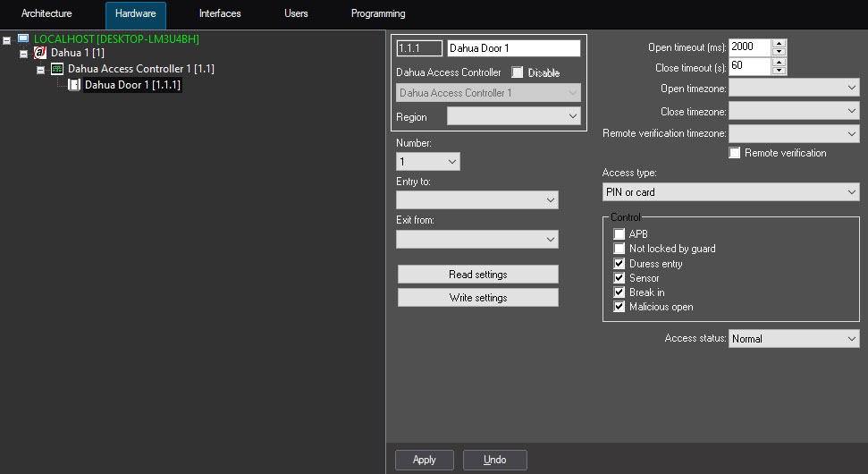Uncheck the Duress entry checkbox

[619, 264]
